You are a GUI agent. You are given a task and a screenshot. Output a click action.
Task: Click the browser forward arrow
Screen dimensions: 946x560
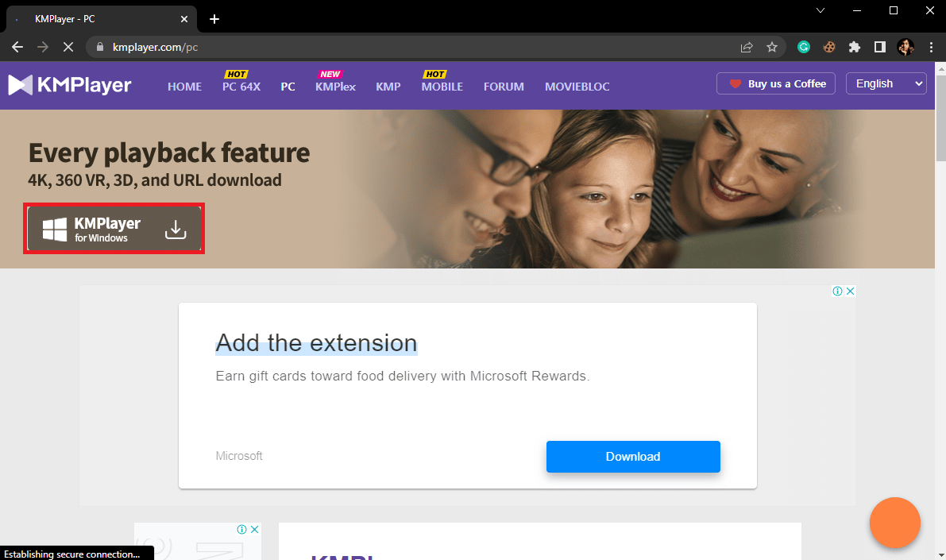pyautogui.click(x=43, y=47)
